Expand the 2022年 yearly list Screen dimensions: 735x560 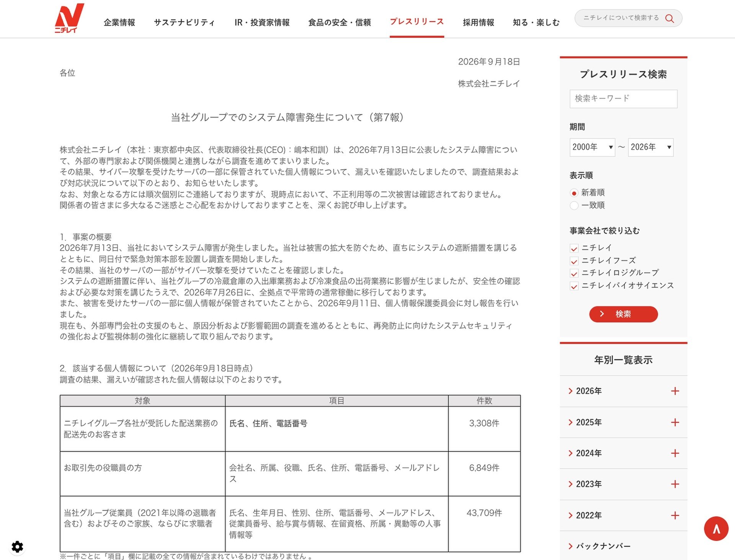tap(623, 515)
